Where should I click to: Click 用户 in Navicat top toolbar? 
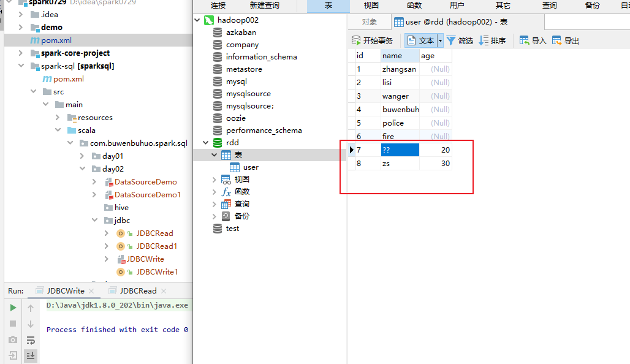pyautogui.click(x=457, y=6)
